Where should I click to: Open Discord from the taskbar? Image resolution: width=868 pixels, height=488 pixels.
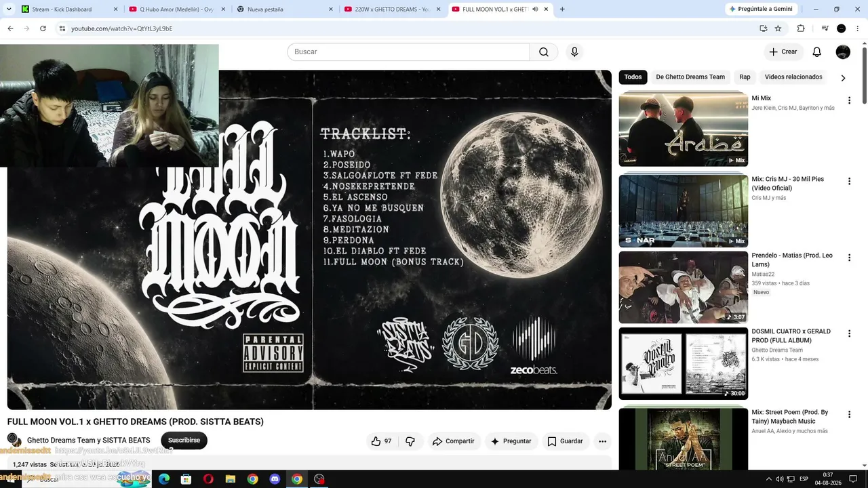[275, 479]
